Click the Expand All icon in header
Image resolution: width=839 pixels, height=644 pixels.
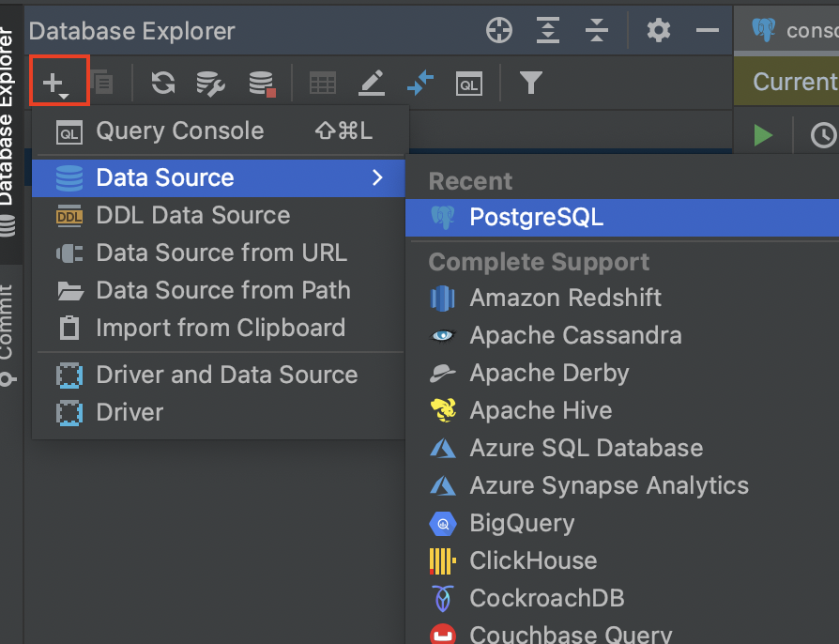[548, 30]
